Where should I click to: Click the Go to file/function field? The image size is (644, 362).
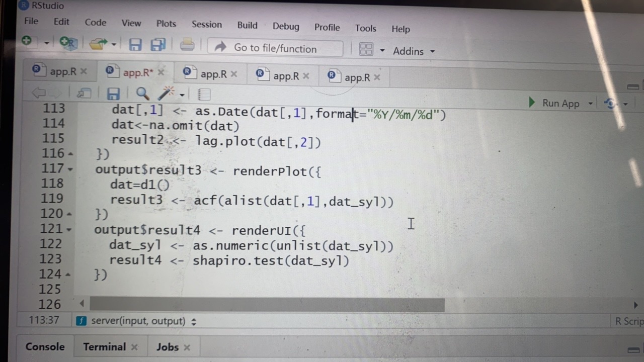point(275,49)
